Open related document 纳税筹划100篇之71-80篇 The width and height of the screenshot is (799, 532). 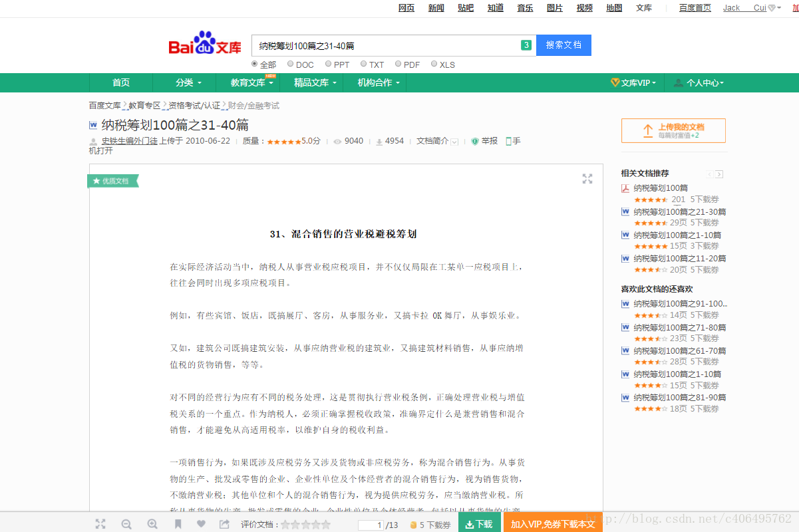pyautogui.click(x=679, y=327)
